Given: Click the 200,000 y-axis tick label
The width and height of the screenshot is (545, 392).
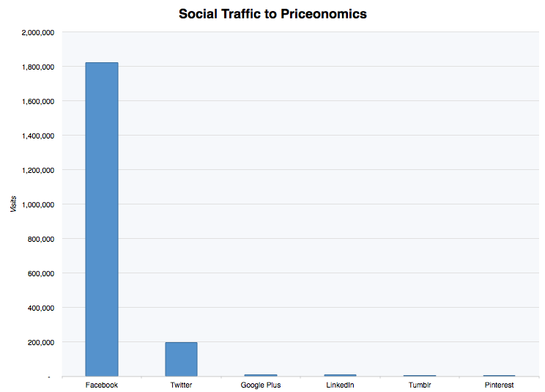Looking at the screenshot, I should pos(40,342).
